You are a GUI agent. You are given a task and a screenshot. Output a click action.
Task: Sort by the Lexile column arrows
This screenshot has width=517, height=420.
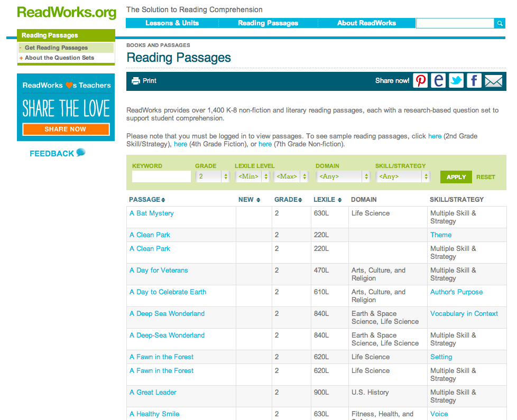click(x=339, y=200)
